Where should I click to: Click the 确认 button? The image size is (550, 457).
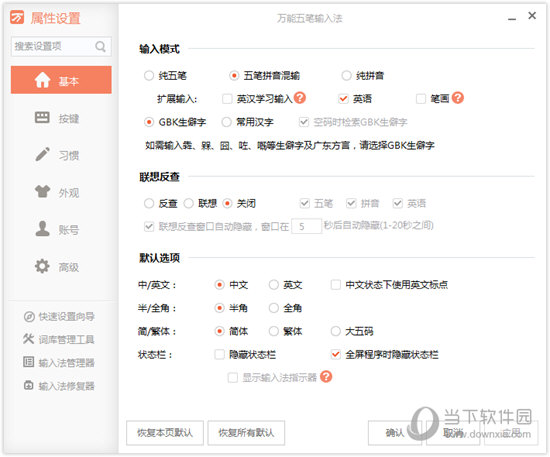(395, 433)
